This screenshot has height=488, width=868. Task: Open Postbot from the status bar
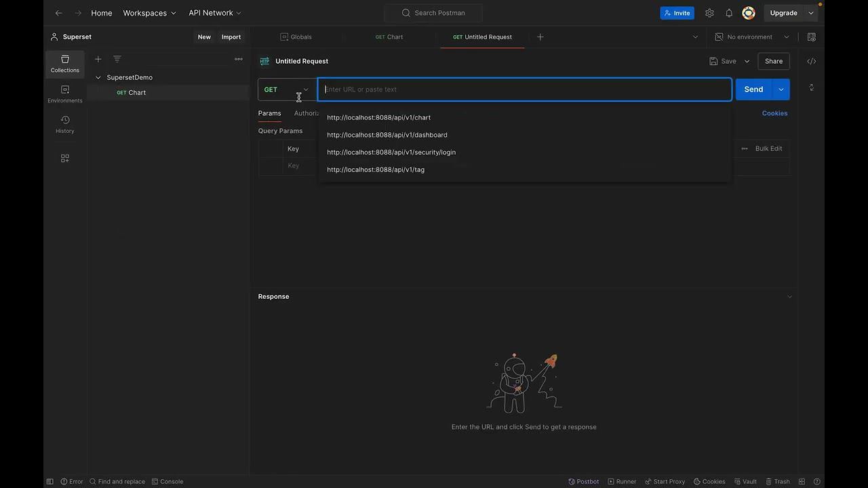coord(583,481)
